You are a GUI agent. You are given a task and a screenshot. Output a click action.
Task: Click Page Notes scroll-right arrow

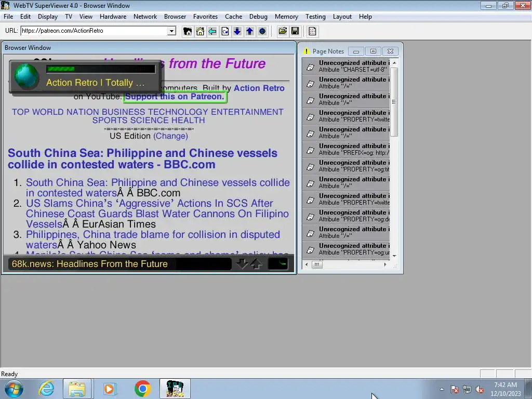tap(385, 264)
